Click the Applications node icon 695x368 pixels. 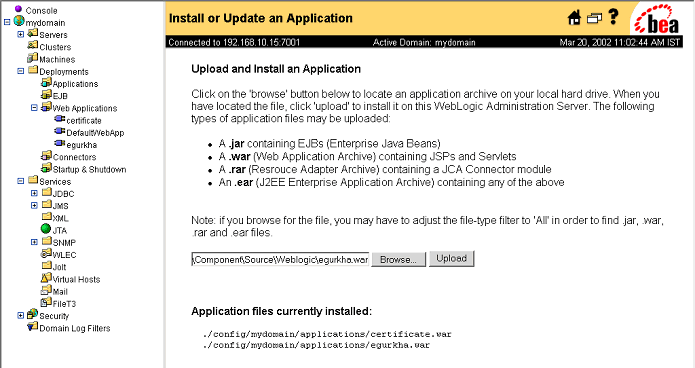pyautogui.click(x=46, y=82)
